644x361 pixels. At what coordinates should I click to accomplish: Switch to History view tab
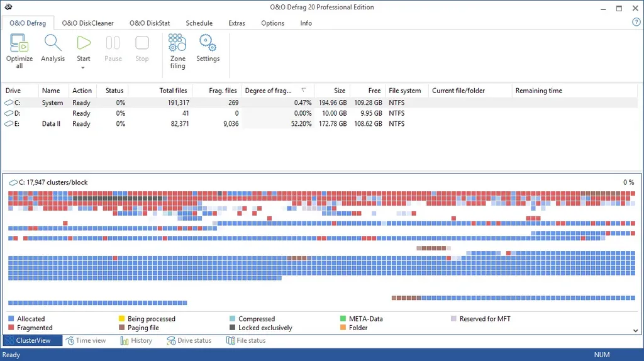(x=136, y=340)
